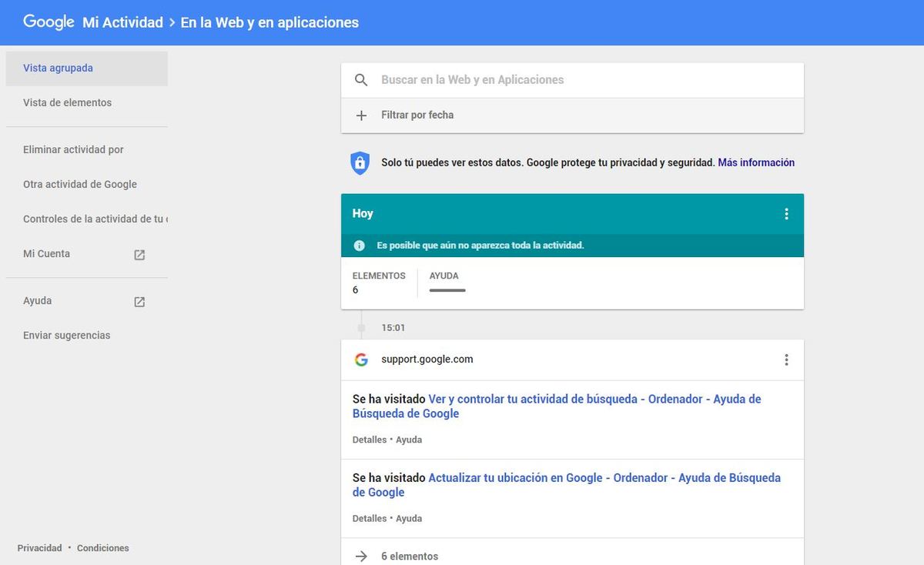The image size is (924, 565).
Task: Click the Privacidad footer link
Action: point(39,548)
